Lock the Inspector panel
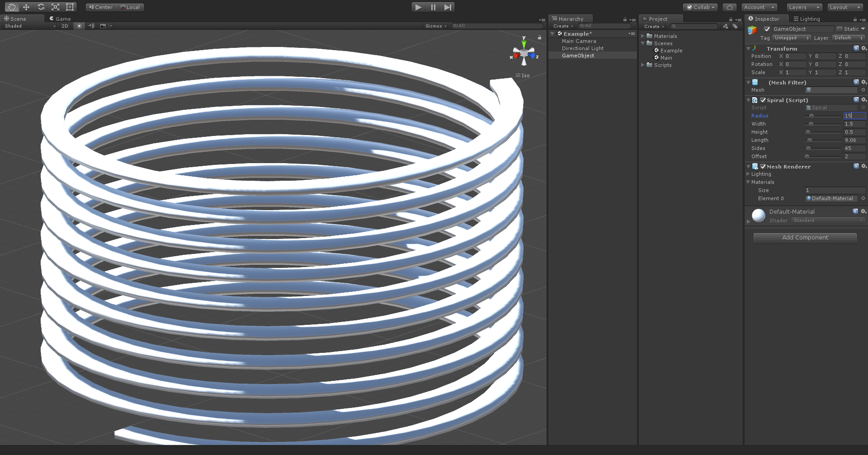Image resolution: width=868 pixels, height=455 pixels. (x=855, y=19)
